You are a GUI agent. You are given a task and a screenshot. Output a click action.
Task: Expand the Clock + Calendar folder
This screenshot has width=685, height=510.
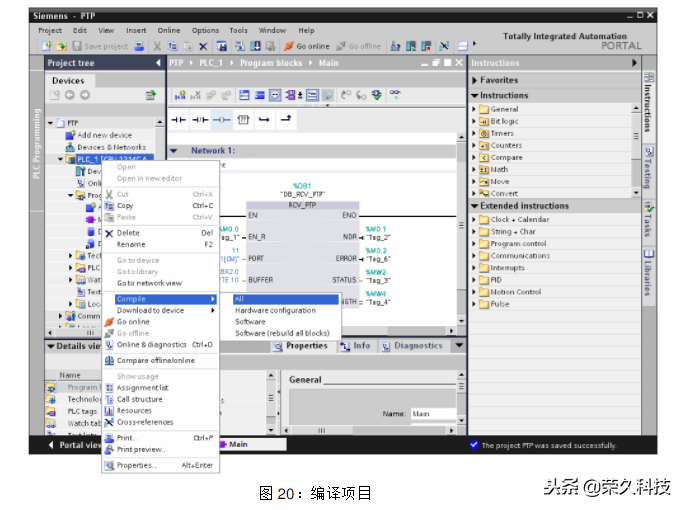click(x=474, y=219)
